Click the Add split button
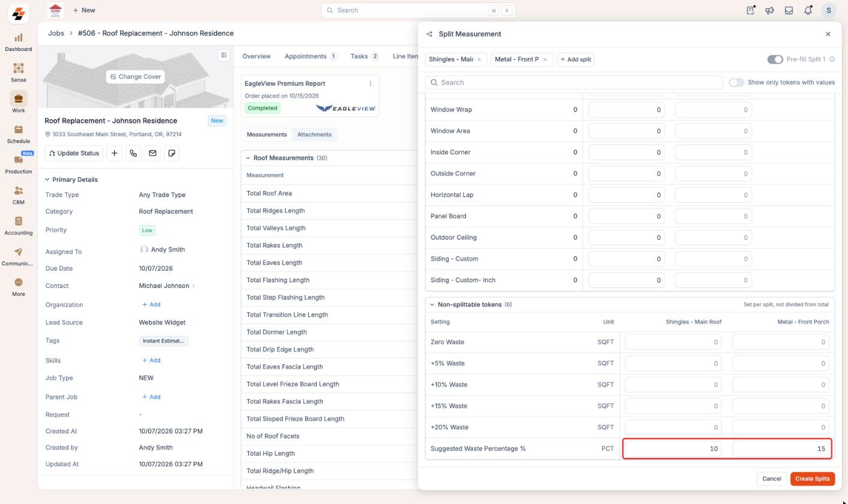Viewport: 848px width, 504px height. [576, 59]
